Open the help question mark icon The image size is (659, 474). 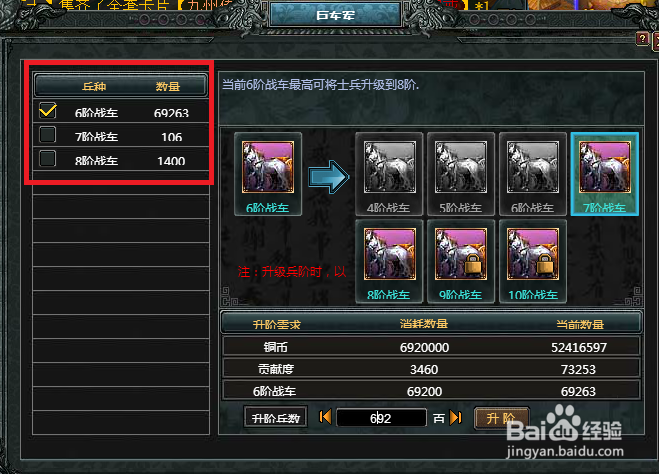pyautogui.click(x=642, y=39)
